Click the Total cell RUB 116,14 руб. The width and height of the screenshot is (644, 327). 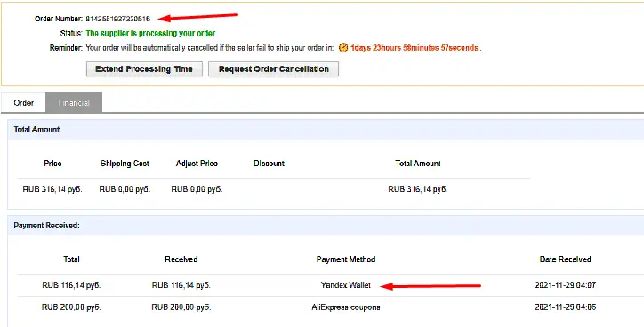71,285
